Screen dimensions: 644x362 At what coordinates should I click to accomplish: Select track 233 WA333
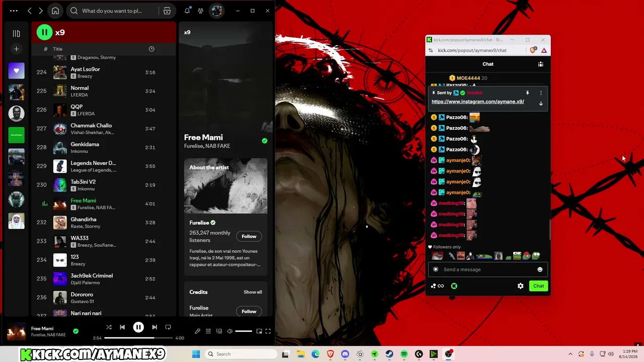[103, 241]
